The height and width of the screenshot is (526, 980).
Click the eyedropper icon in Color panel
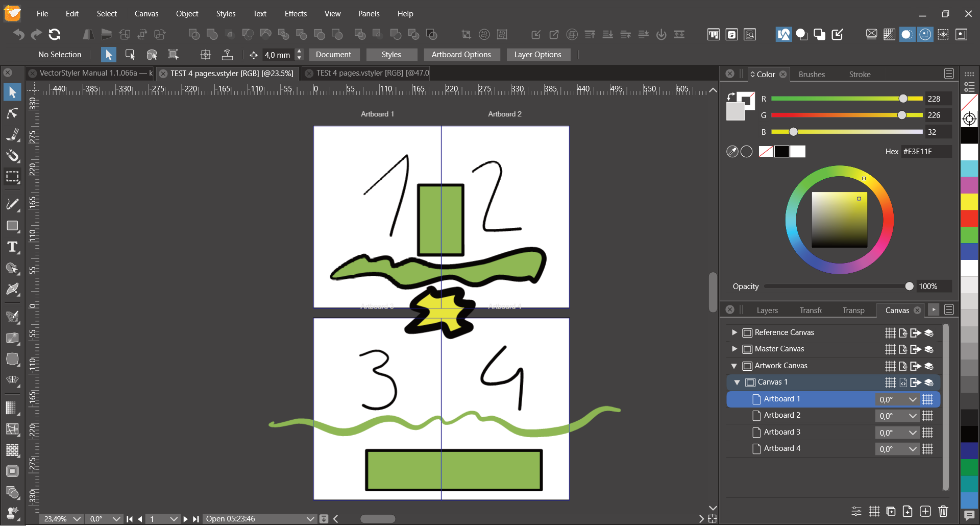732,152
